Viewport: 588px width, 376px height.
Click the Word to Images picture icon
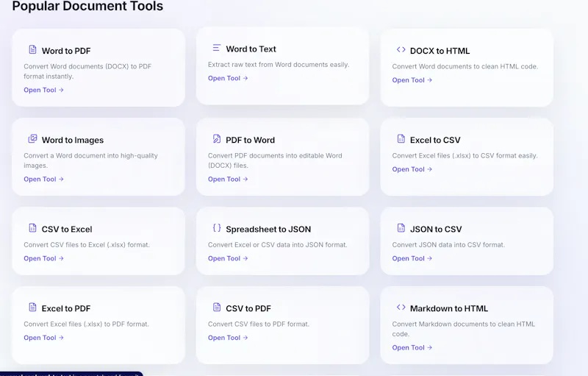click(32, 139)
